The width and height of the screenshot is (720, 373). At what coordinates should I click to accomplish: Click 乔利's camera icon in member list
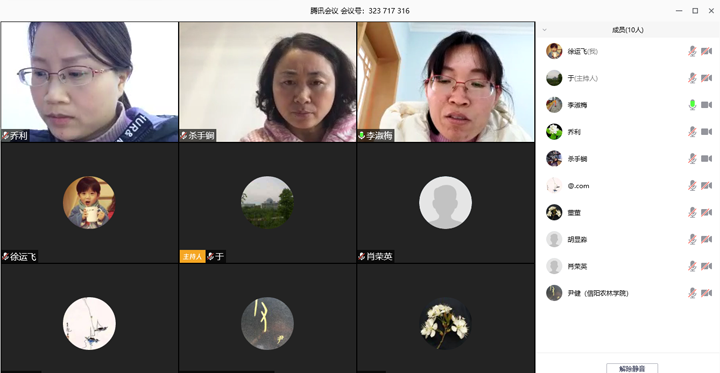point(706,132)
